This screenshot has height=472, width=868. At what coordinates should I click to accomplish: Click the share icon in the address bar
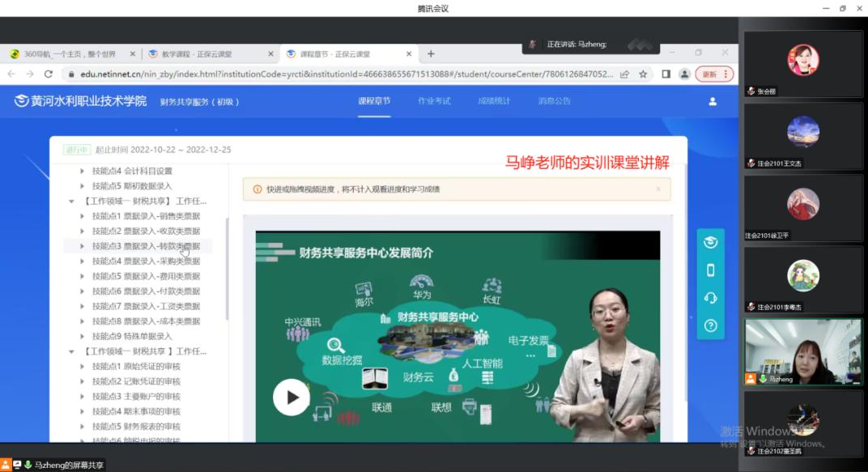(x=624, y=74)
